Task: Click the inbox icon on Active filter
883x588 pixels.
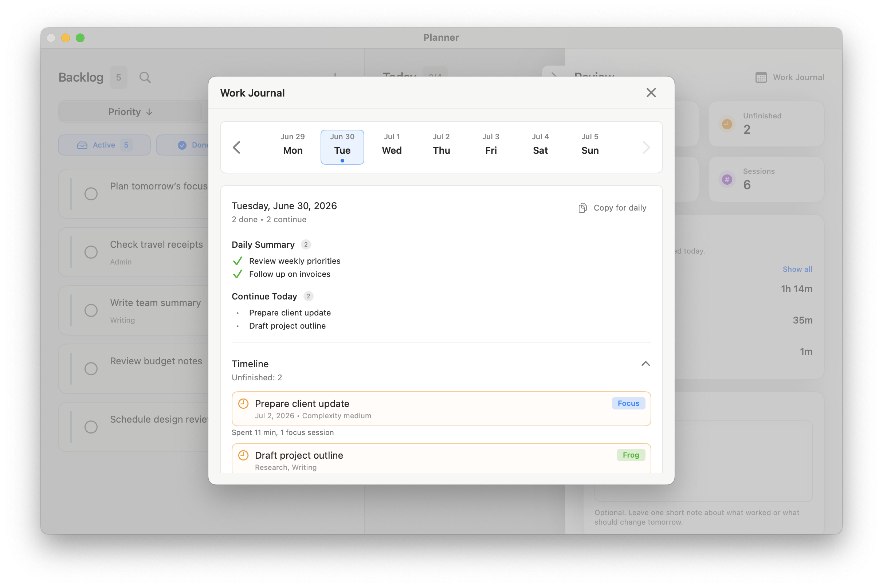Action: (x=82, y=145)
